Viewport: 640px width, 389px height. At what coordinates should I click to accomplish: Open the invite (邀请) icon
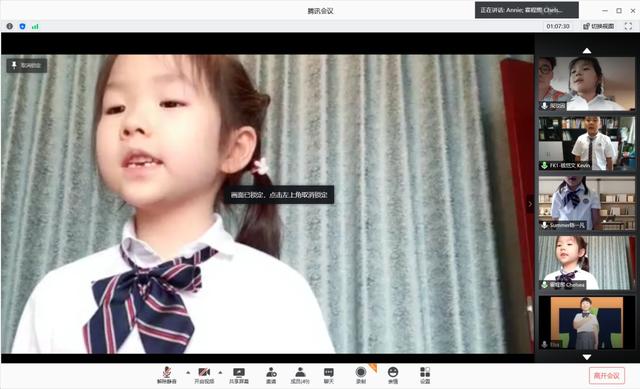click(x=271, y=375)
